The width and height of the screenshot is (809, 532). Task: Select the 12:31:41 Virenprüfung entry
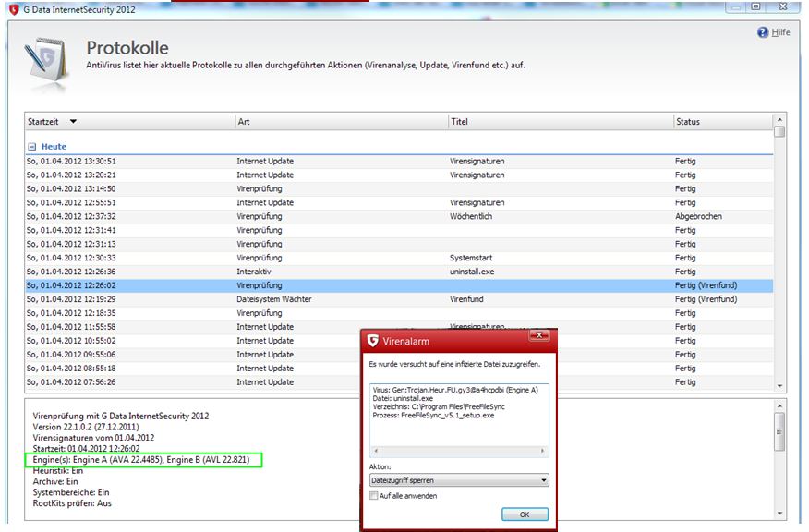(x=399, y=230)
